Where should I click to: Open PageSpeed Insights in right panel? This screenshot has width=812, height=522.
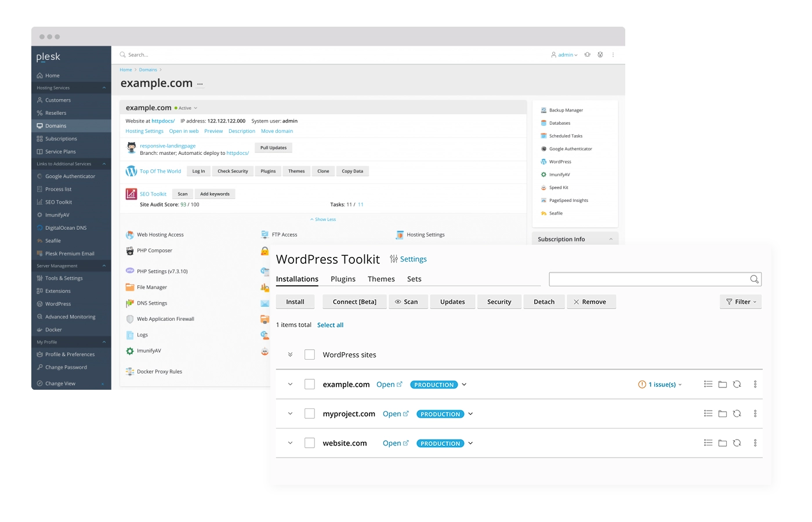(x=568, y=200)
